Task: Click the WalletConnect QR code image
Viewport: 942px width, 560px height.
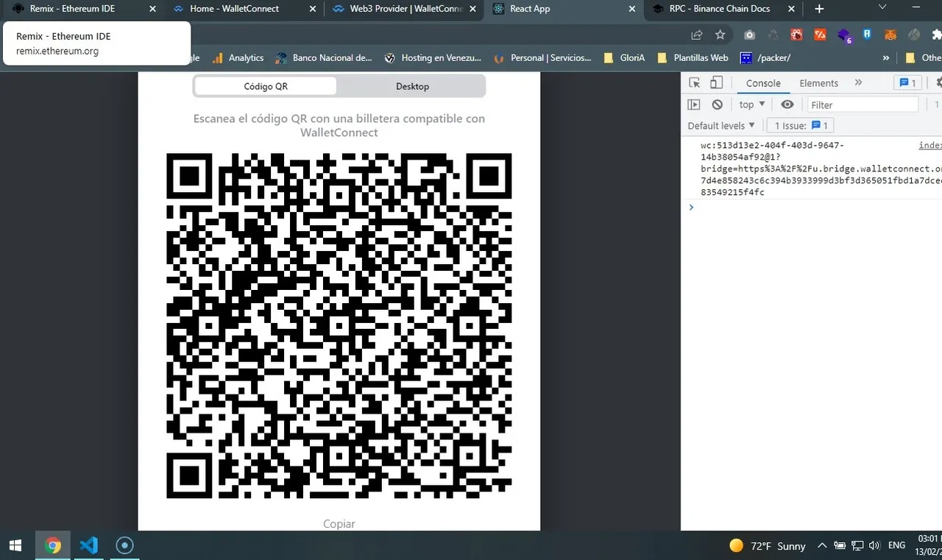Action: pos(339,326)
